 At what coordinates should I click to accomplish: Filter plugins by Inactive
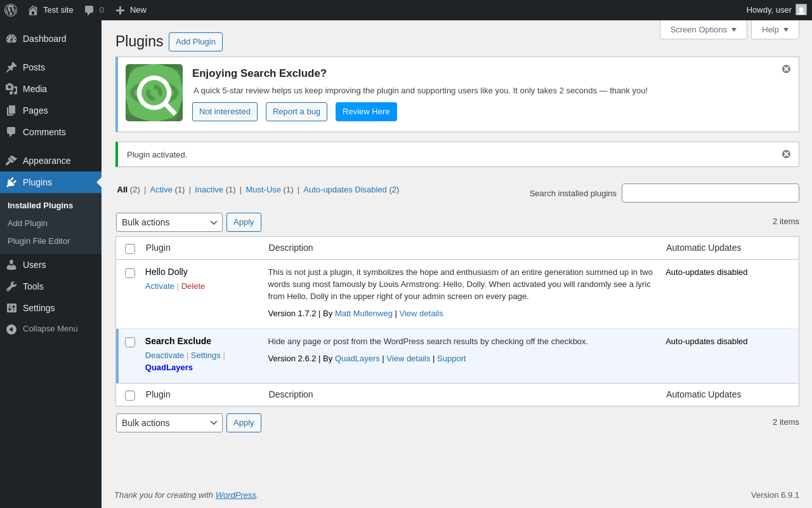pos(209,189)
